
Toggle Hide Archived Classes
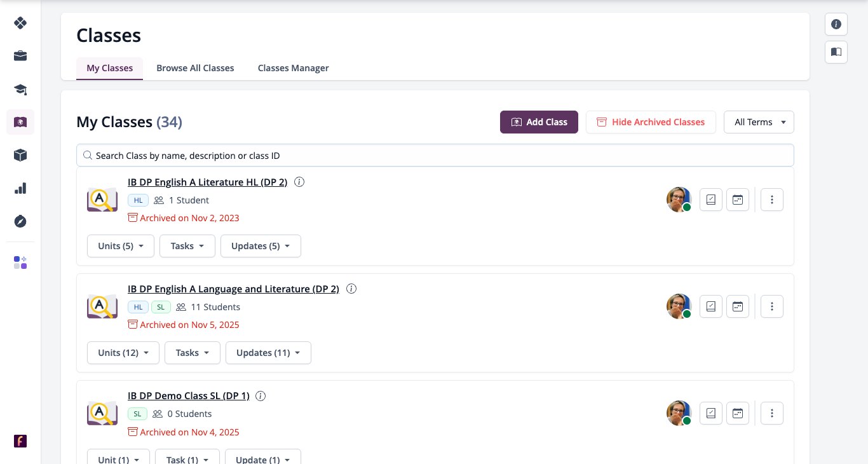tap(651, 122)
